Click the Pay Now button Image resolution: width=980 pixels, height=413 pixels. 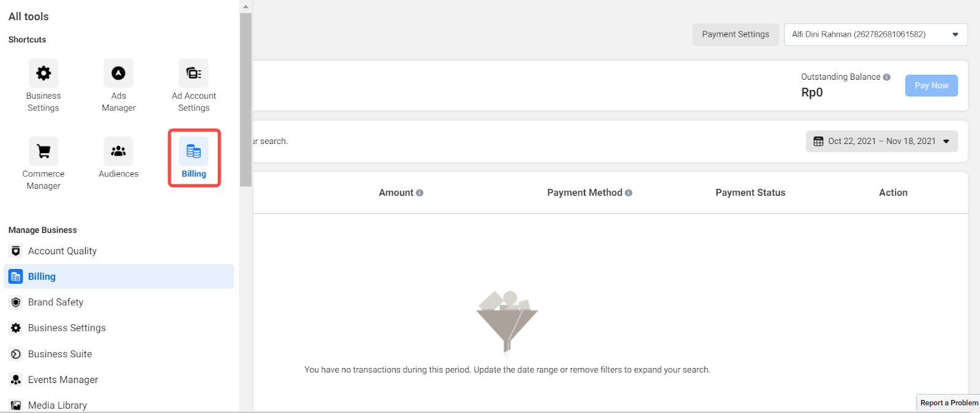click(932, 86)
